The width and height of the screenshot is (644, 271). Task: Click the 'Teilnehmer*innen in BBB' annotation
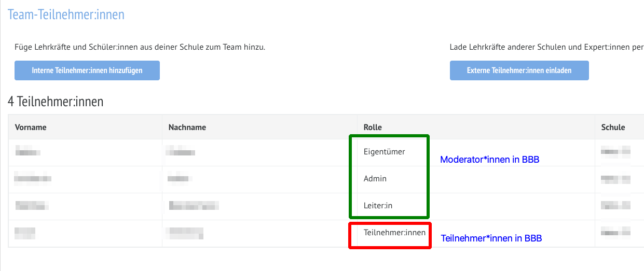[491, 238]
